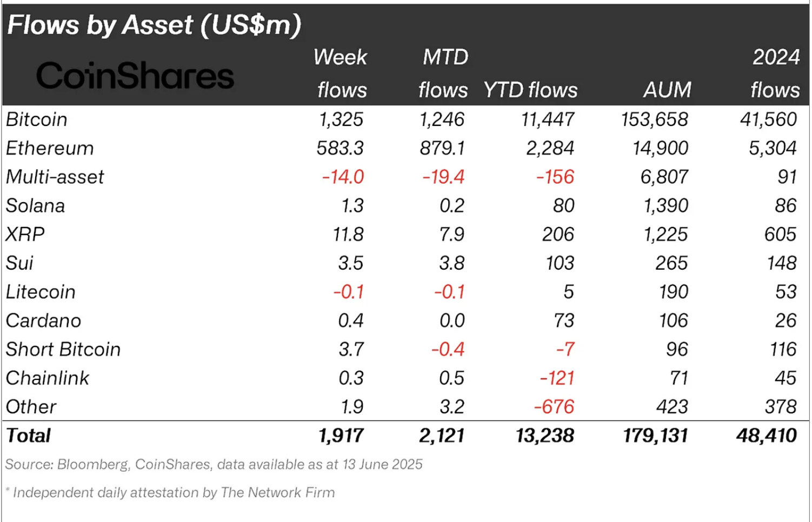Screen dimensions: 812x522
Task: Click the Short Bitcoin row label
Action: pyautogui.click(x=63, y=349)
